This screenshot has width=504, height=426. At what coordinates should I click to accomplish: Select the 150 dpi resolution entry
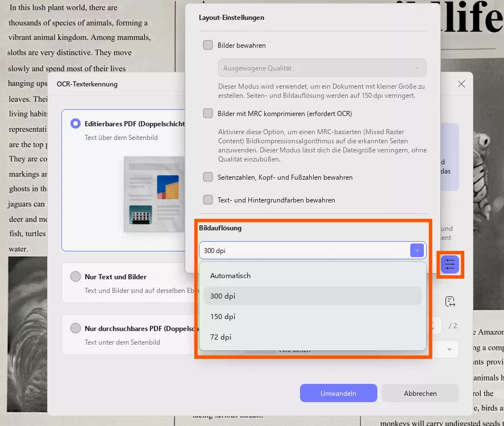[313, 317]
